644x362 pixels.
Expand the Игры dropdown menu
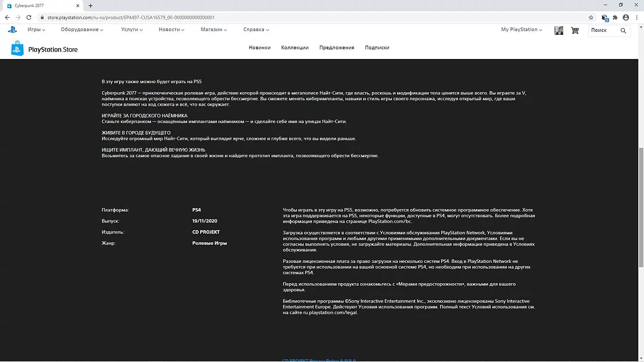pyautogui.click(x=36, y=29)
